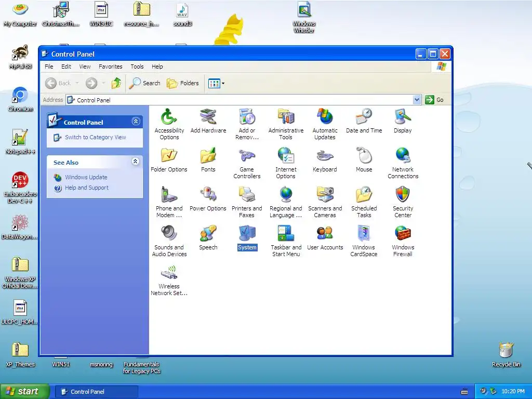Viewport: 532px width, 399px height.
Task: Open Wireless Network Setup Wizard icon
Action: pyautogui.click(x=169, y=273)
